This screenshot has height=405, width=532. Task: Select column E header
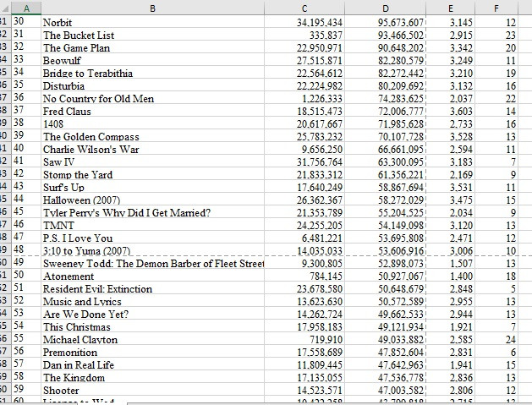pyautogui.click(x=450, y=8)
